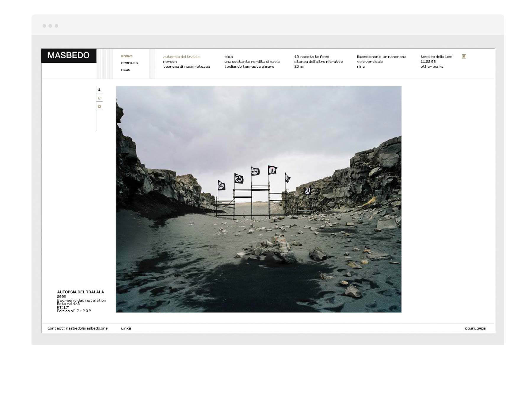This screenshot has width=532, height=402.
Task: Open the Downloads link
Action: coord(475,328)
